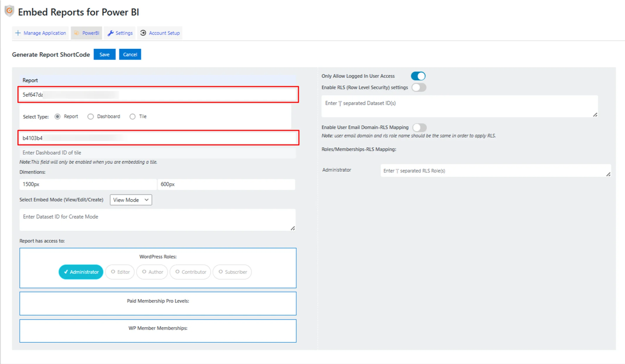The image size is (625, 364).
Task: Save the report shortcode
Action: (x=104, y=54)
